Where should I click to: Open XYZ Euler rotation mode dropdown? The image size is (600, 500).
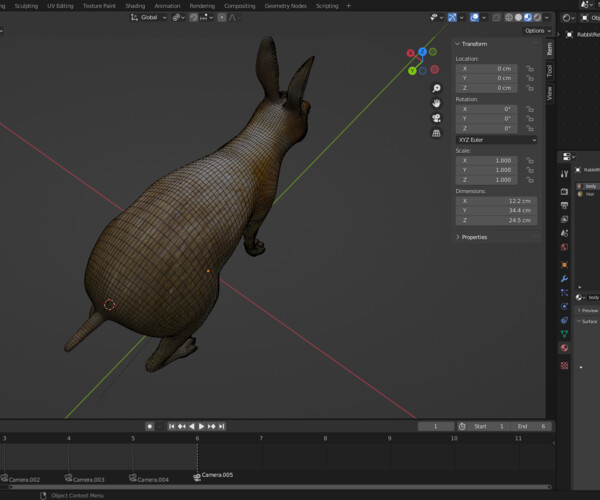pos(497,140)
